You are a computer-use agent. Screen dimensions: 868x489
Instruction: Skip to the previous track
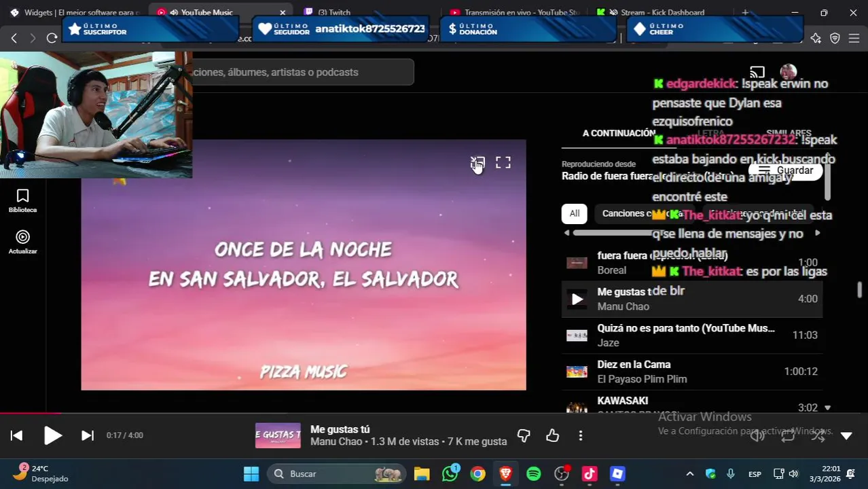17,436
